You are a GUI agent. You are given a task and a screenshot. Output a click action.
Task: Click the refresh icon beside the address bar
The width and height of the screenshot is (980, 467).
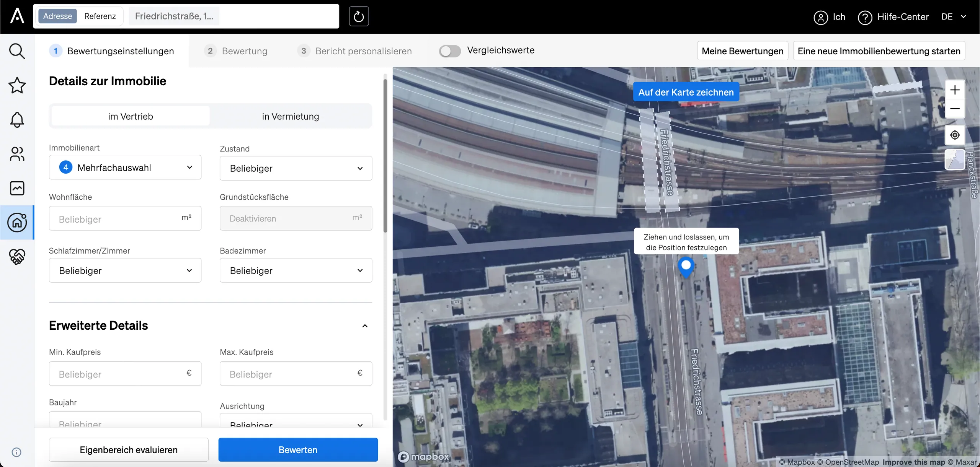pyautogui.click(x=359, y=16)
